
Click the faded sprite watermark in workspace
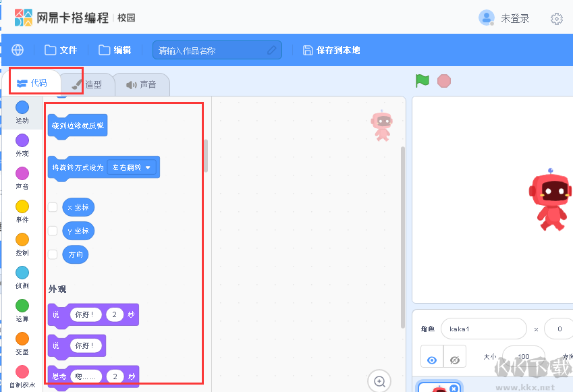[x=382, y=125]
